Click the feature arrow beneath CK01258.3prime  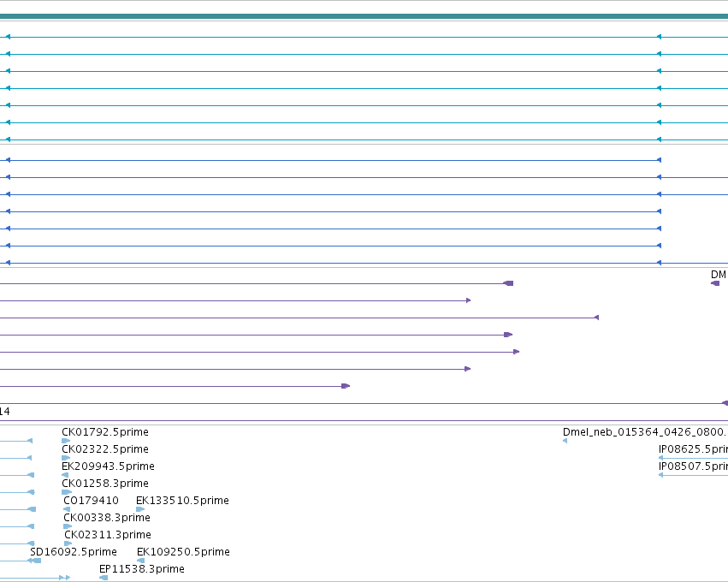coord(67,492)
